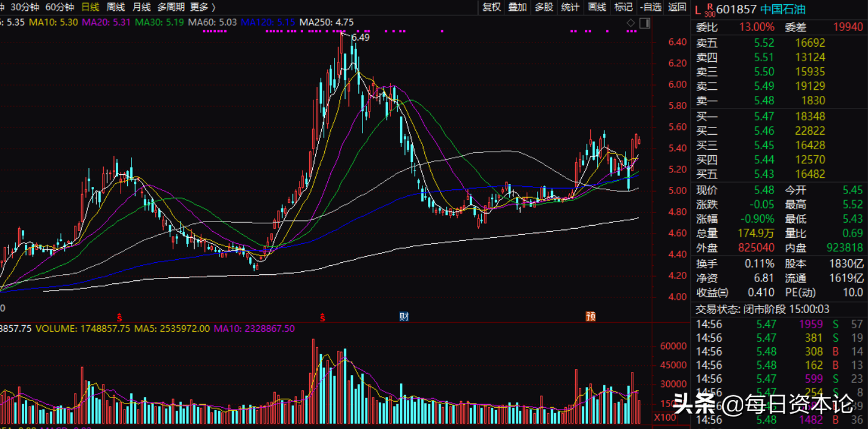Switch to the 周线 weekly chart tab
This screenshot has height=429, width=868.
[115, 7]
